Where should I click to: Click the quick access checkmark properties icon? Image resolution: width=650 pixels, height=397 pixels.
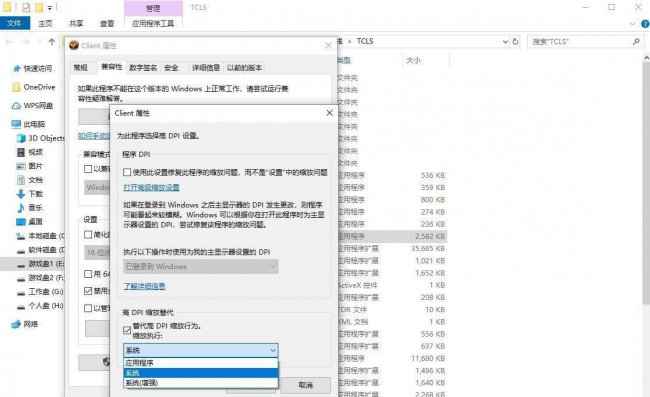tap(26, 7)
